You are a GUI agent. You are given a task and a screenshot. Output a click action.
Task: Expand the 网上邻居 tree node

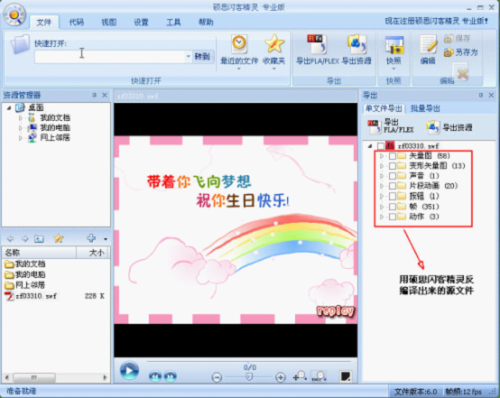pyautogui.click(x=21, y=137)
